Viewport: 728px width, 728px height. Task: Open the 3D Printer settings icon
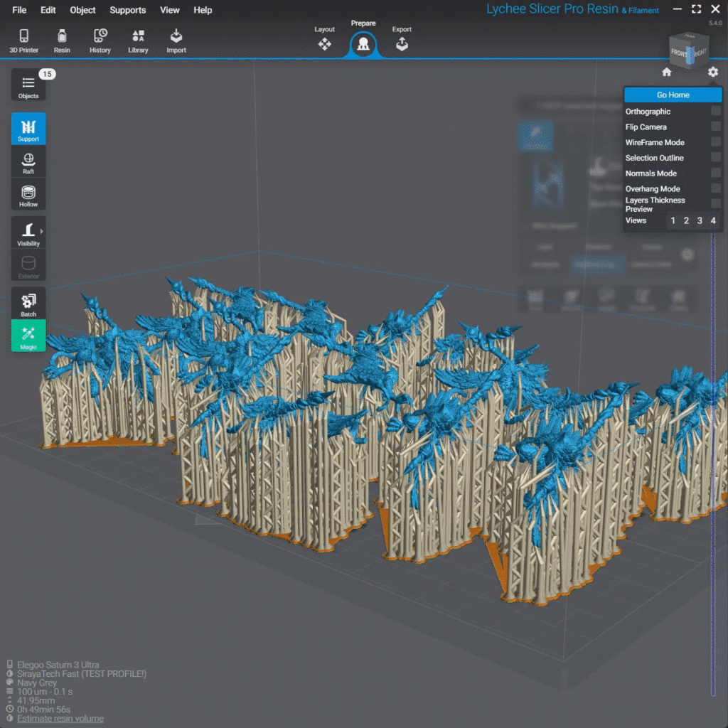click(x=23, y=40)
